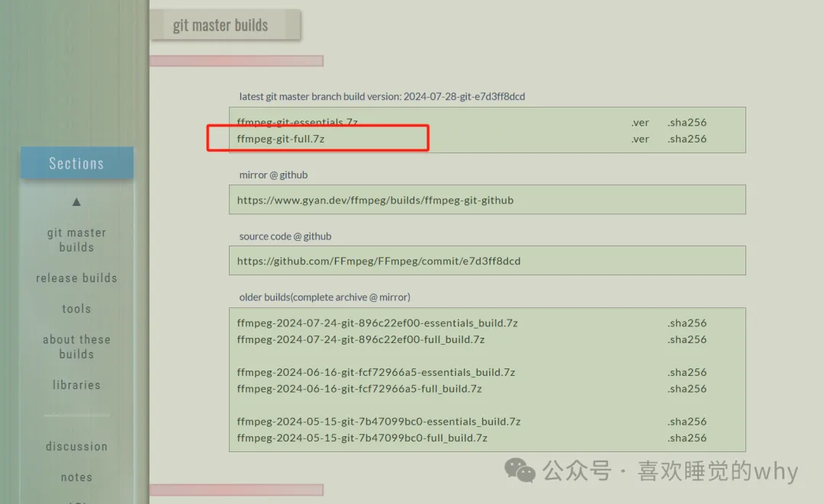The width and height of the screenshot is (824, 504).
Task: Download 2024-05-15 7b47099bc0 full_build.7z
Action: coord(362,438)
